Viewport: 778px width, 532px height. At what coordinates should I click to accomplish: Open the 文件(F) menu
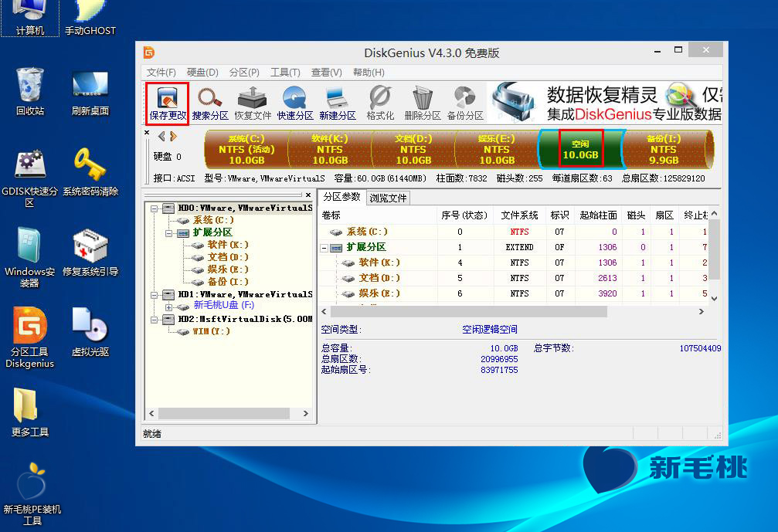click(161, 73)
